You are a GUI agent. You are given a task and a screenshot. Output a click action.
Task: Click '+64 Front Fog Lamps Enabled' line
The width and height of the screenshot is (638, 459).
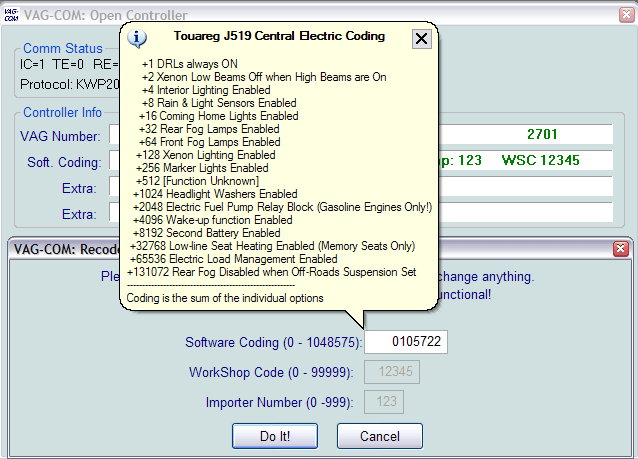pos(210,142)
